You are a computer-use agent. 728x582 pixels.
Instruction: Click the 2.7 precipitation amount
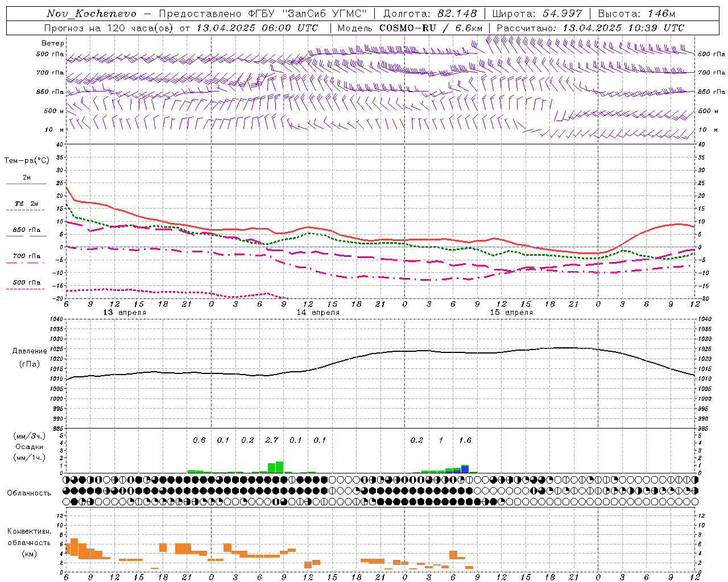pos(272,440)
